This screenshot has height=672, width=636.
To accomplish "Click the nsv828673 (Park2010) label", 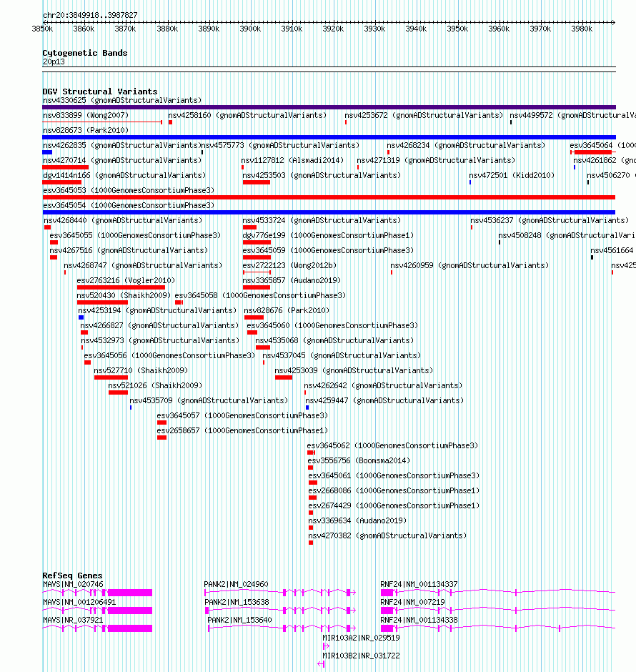I will (86, 130).
